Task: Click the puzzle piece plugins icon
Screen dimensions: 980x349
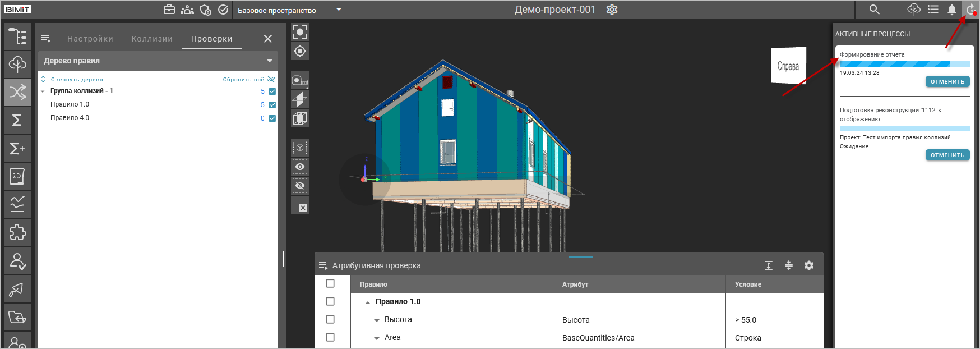Action: point(17,233)
